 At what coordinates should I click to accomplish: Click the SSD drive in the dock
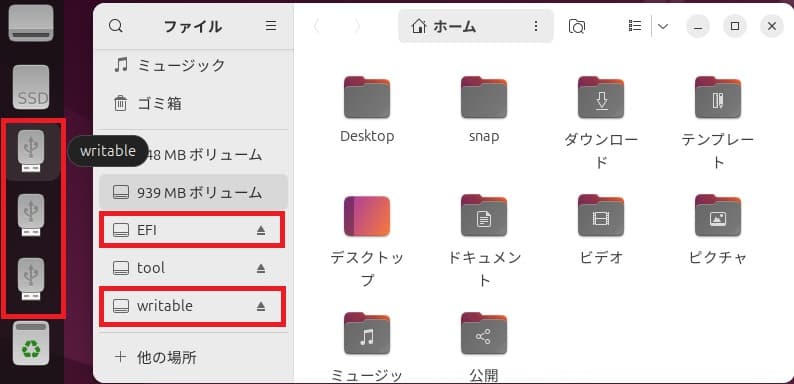pos(31,87)
